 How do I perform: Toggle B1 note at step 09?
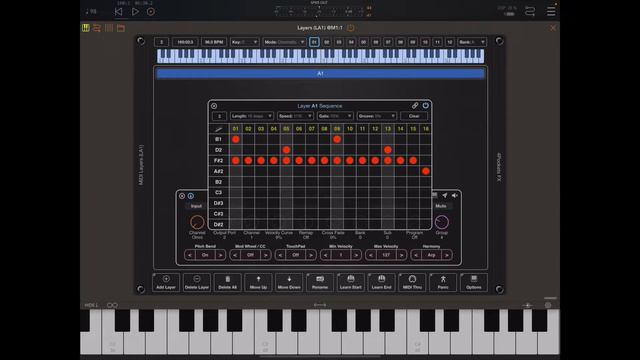click(x=337, y=139)
